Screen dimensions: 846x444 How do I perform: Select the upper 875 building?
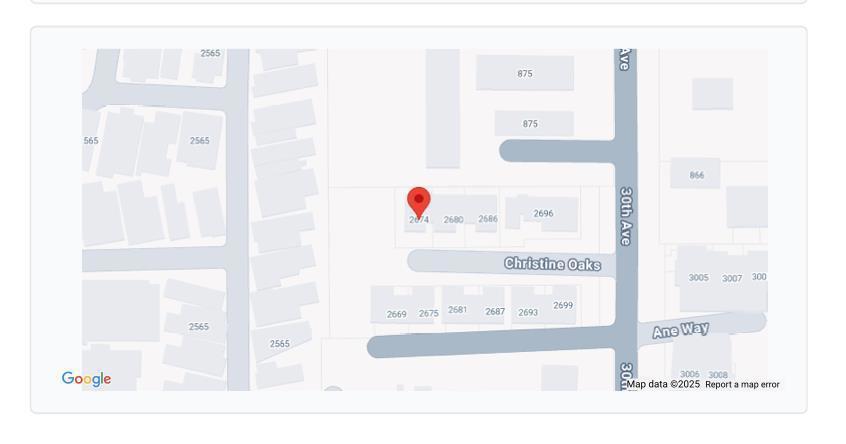pyautogui.click(x=524, y=73)
